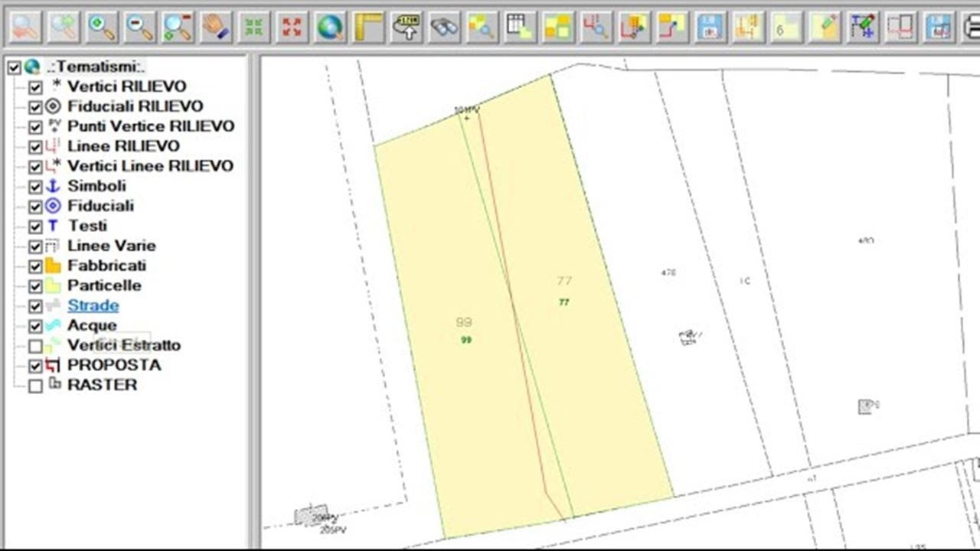Open the Strade layer link
This screenshot has height=551, width=980.
pyautogui.click(x=93, y=305)
